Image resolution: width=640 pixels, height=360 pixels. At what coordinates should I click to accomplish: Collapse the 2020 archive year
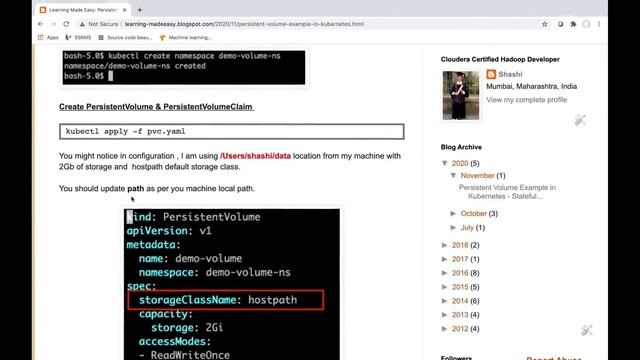point(445,163)
